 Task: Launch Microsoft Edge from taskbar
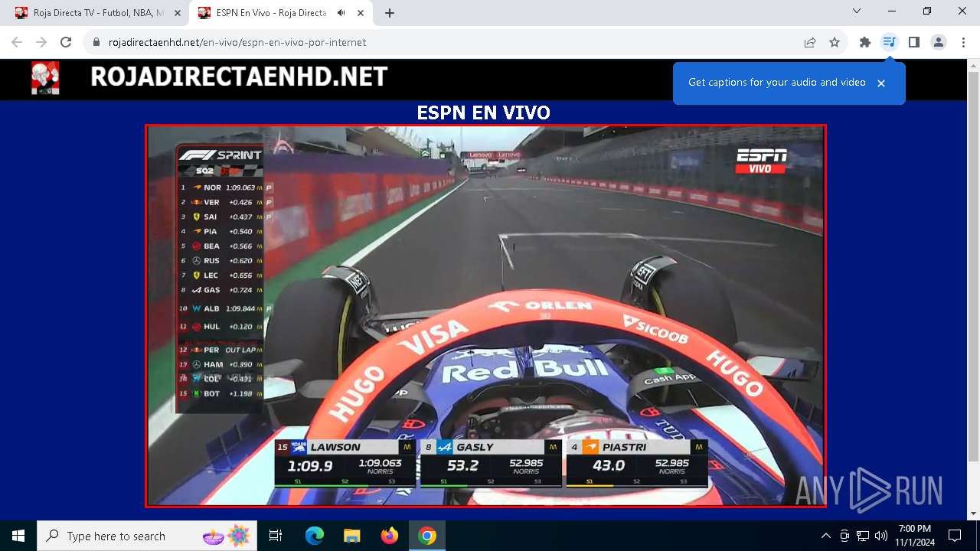(x=315, y=536)
